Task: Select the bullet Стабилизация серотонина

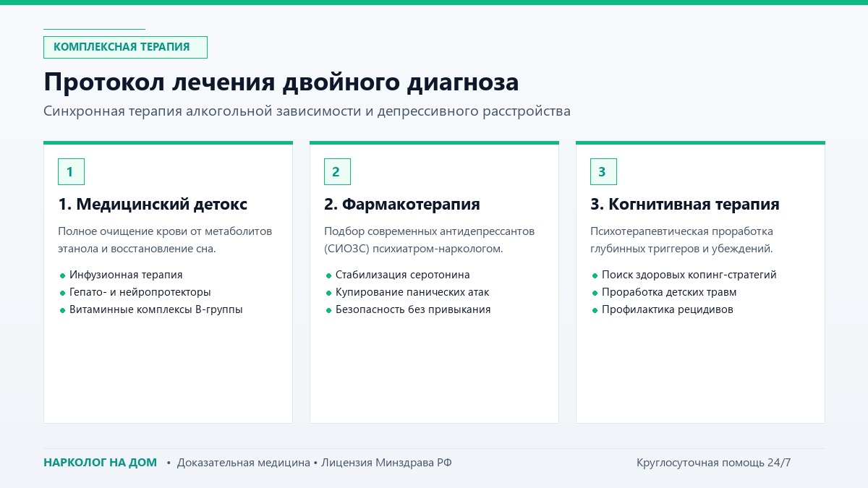Action: (403, 275)
